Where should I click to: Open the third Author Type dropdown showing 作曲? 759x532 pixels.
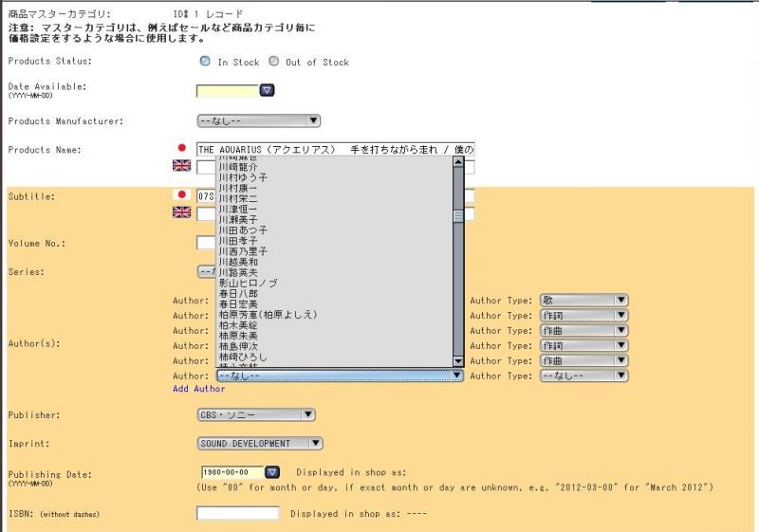(x=583, y=330)
